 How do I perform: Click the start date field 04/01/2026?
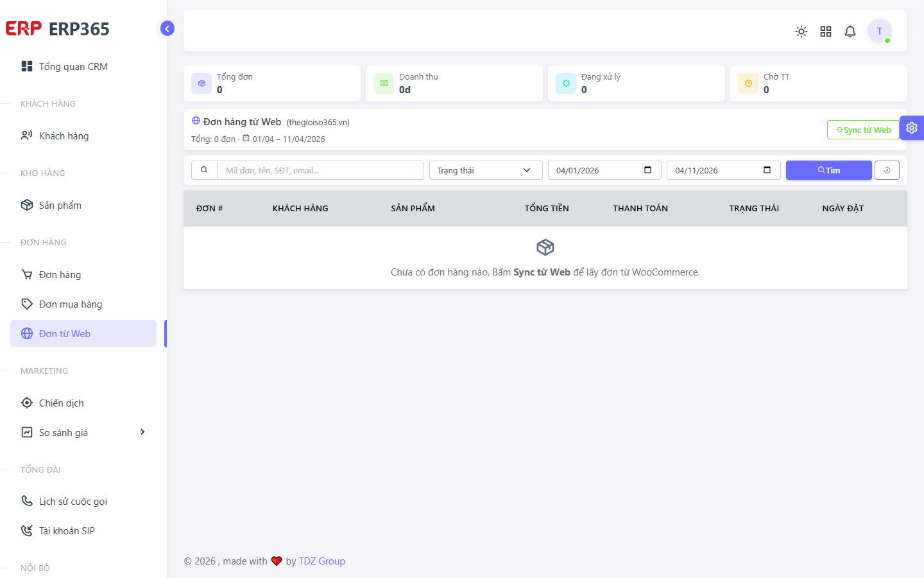[604, 170]
